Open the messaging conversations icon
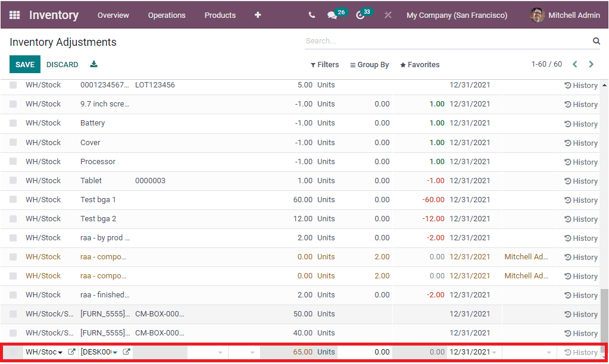 [331, 15]
